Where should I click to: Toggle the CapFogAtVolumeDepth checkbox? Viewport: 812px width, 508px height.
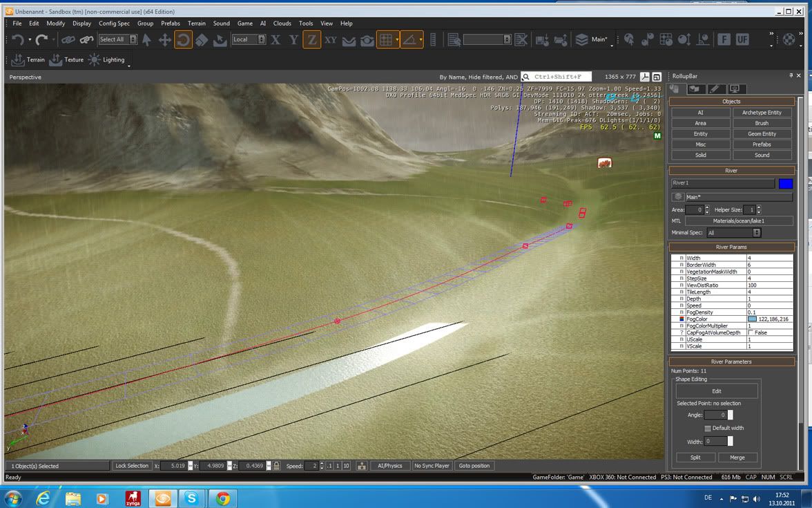751,332
